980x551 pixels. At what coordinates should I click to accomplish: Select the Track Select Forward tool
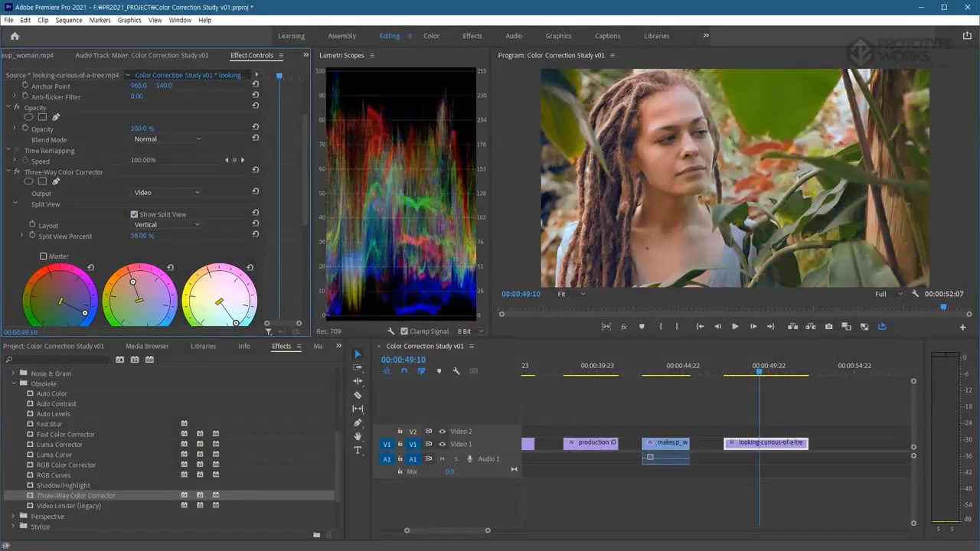click(358, 367)
